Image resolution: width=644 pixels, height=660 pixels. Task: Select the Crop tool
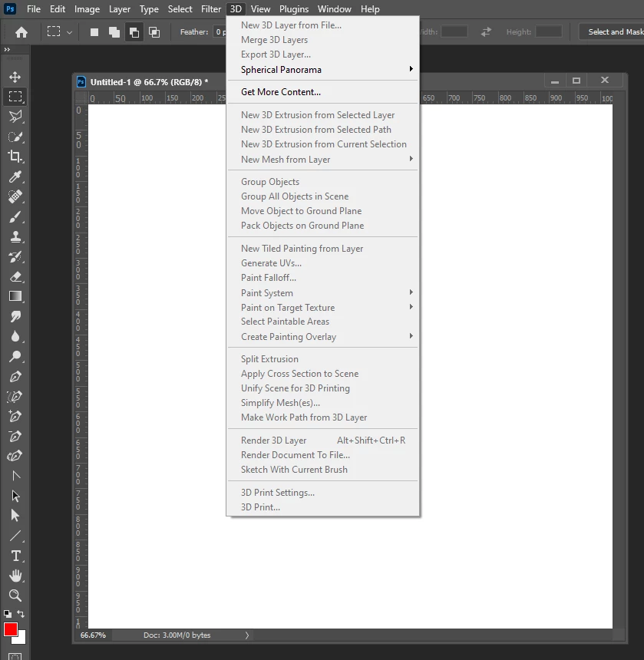(x=15, y=156)
